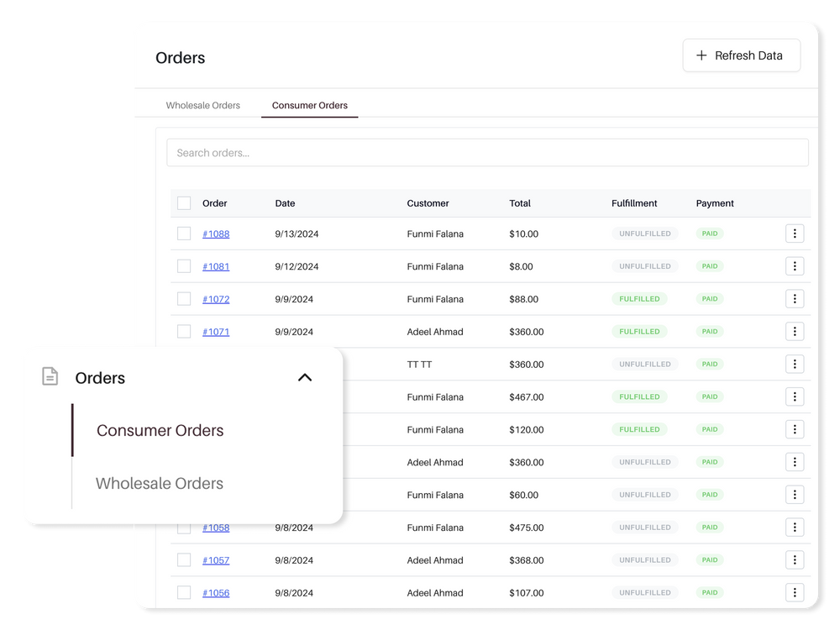Viewport: 840px width, 630px height.
Task: Collapse the Orders sidebar section chevron
Action: 305,377
